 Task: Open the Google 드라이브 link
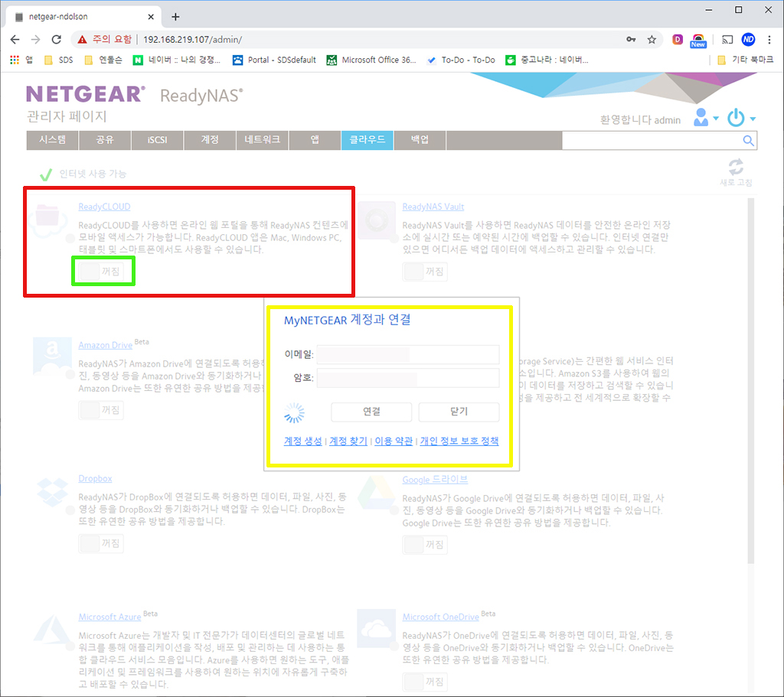[435, 480]
